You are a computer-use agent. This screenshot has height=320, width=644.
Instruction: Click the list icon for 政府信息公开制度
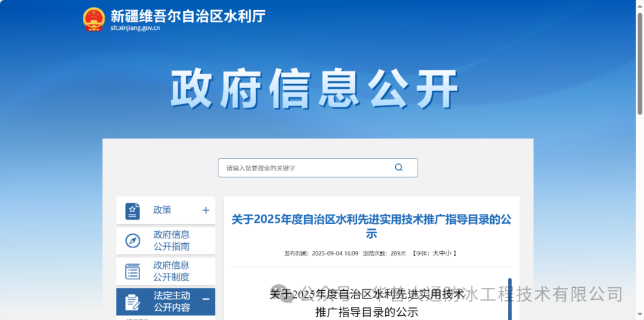tap(132, 272)
